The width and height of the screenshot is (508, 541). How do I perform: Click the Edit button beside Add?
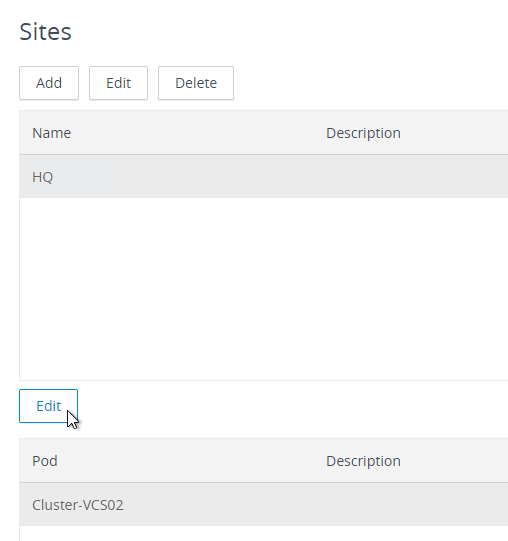pos(118,83)
